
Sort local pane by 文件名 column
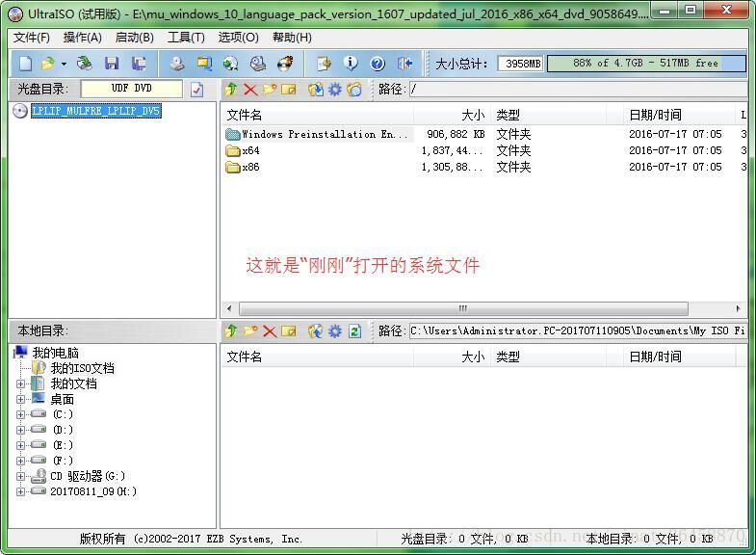click(x=317, y=357)
